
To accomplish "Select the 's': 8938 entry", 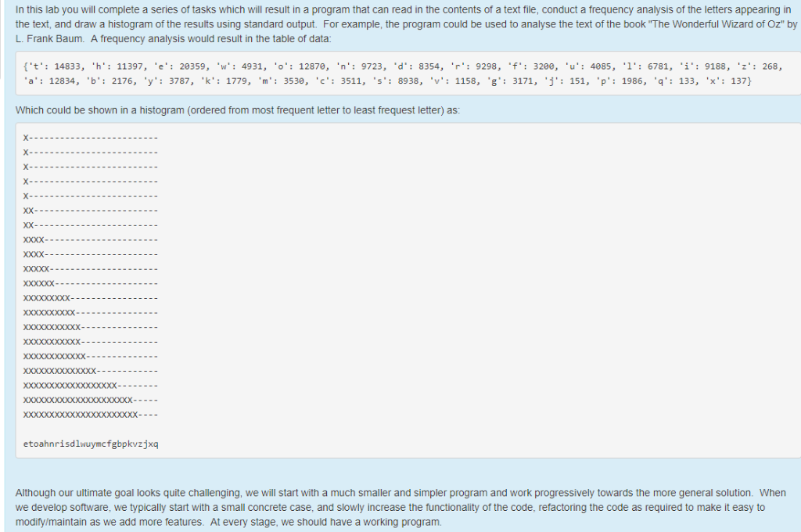I will click(x=395, y=81).
